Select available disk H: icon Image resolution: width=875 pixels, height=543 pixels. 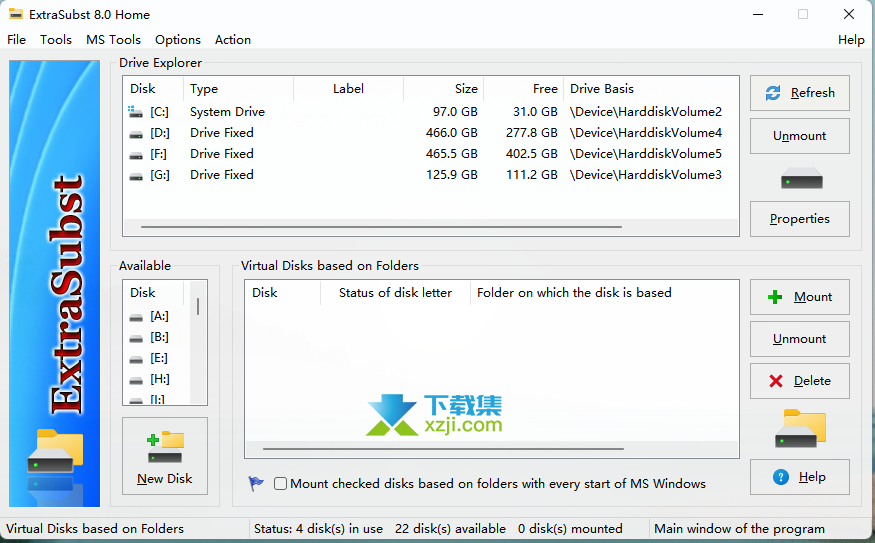(x=136, y=381)
